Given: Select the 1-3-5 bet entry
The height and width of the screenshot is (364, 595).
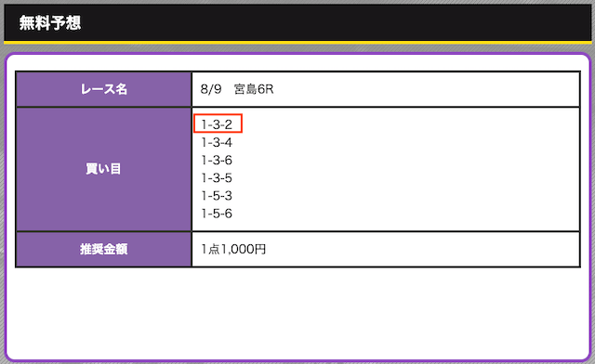Looking at the screenshot, I should [x=217, y=178].
